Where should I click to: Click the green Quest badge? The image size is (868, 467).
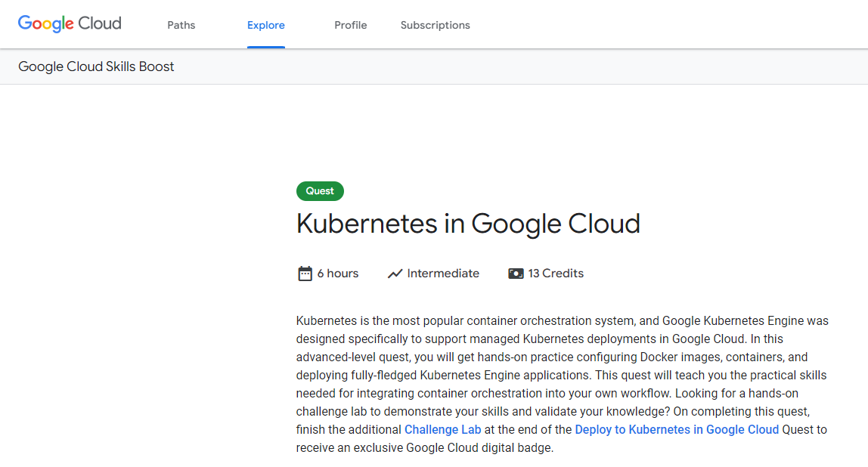[320, 191]
